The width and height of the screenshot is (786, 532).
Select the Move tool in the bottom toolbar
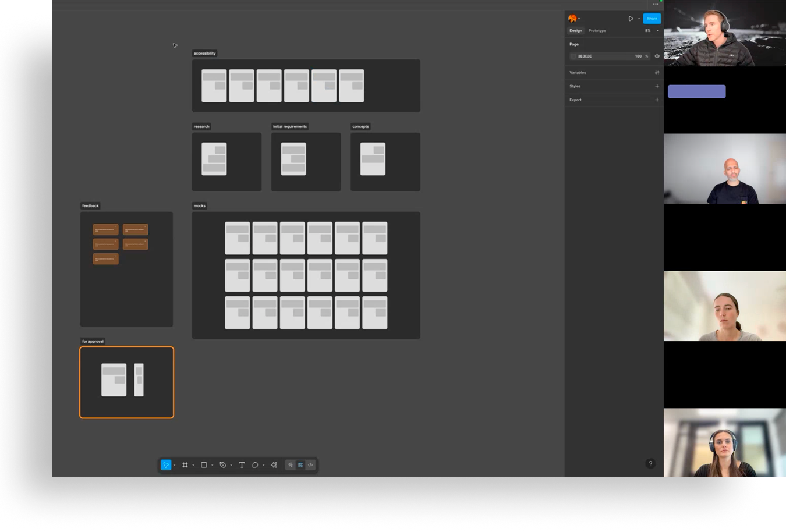166,465
